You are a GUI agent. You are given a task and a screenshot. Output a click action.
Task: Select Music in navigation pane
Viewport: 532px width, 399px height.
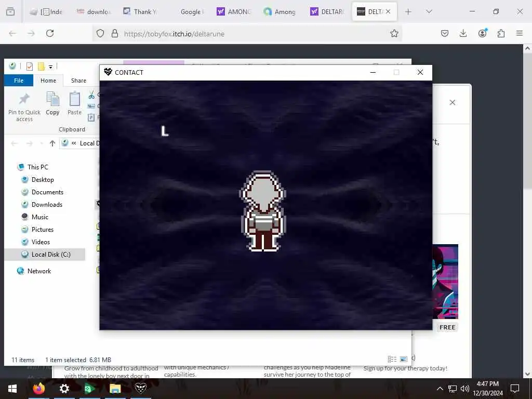pos(39,217)
